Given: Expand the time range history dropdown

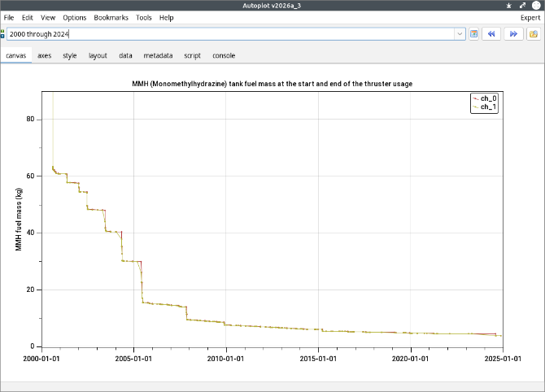Looking at the screenshot, I should pyautogui.click(x=460, y=33).
